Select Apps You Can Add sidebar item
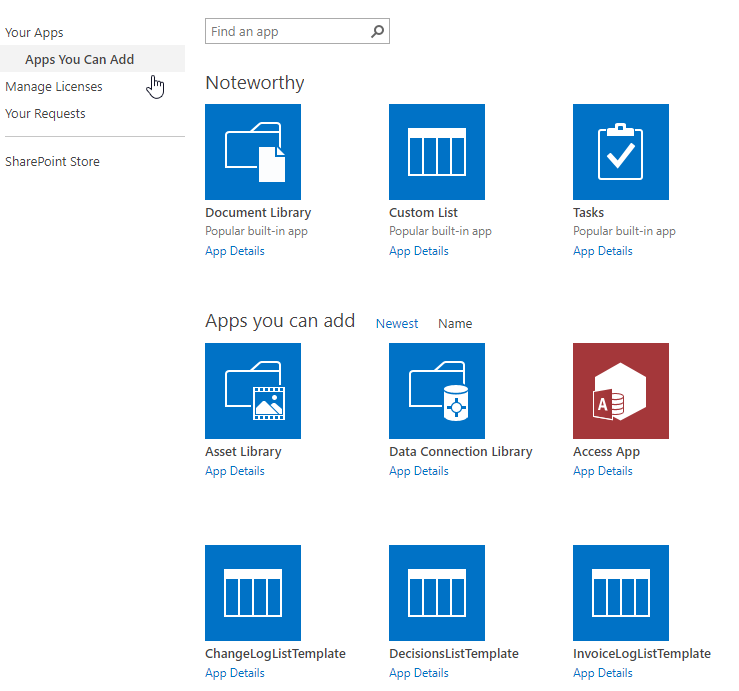 point(92,59)
